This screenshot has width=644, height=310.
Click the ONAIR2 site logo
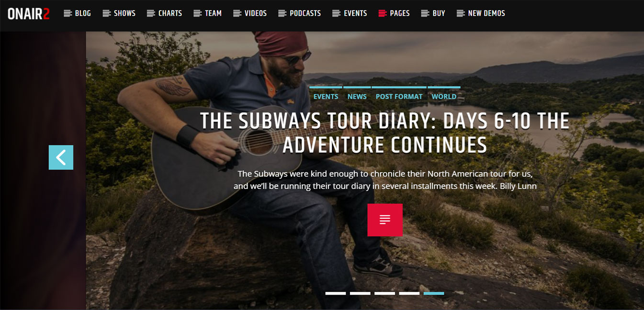[x=29, y=14]
